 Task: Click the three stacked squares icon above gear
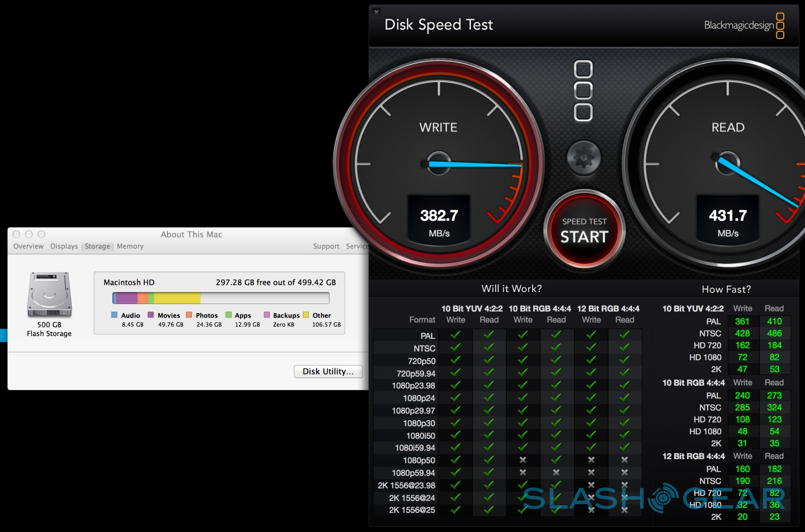(583, 91)
